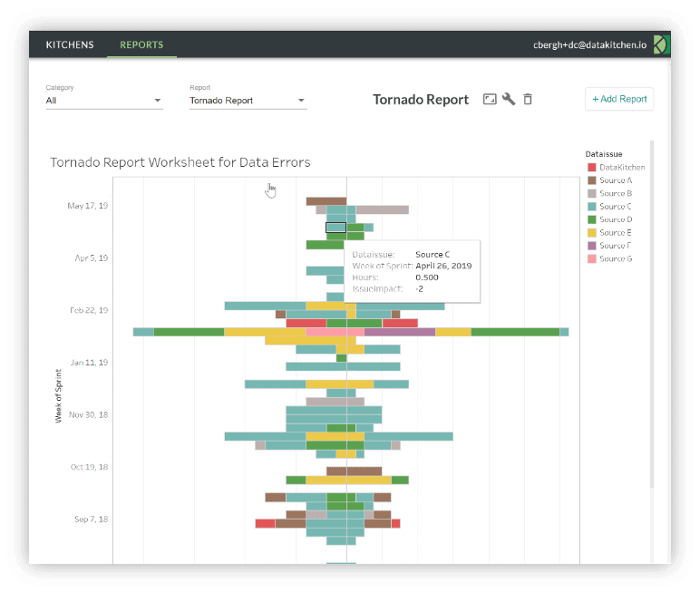Click the fullscreen expand report icon
700x593 pixels.
[x=490, y=100]
